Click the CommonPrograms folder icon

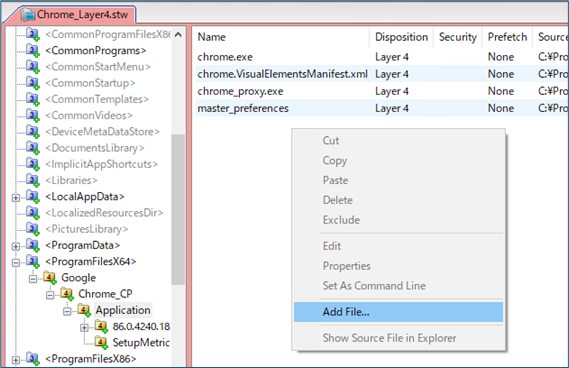[x=33, y=50]
